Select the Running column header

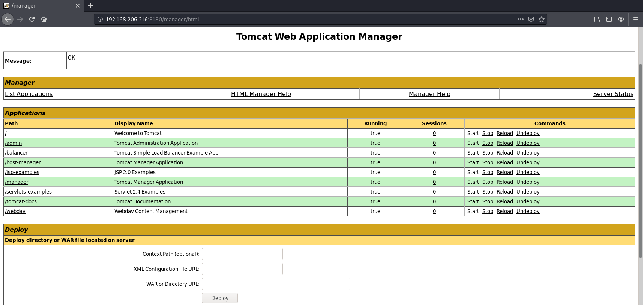[375, 123]
